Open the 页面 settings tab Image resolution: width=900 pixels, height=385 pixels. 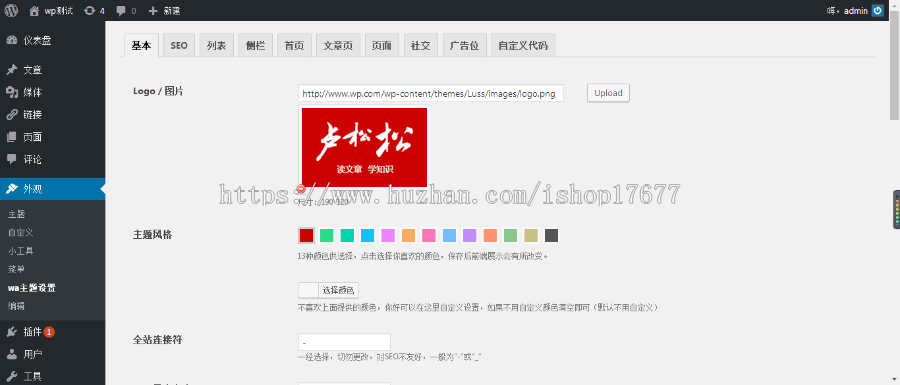tap(382, 45)
